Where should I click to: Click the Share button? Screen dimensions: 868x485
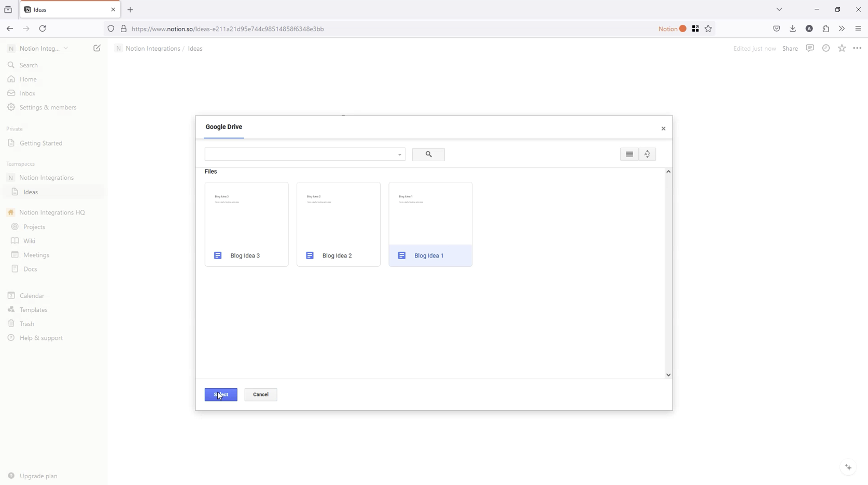tap(790, 49)
